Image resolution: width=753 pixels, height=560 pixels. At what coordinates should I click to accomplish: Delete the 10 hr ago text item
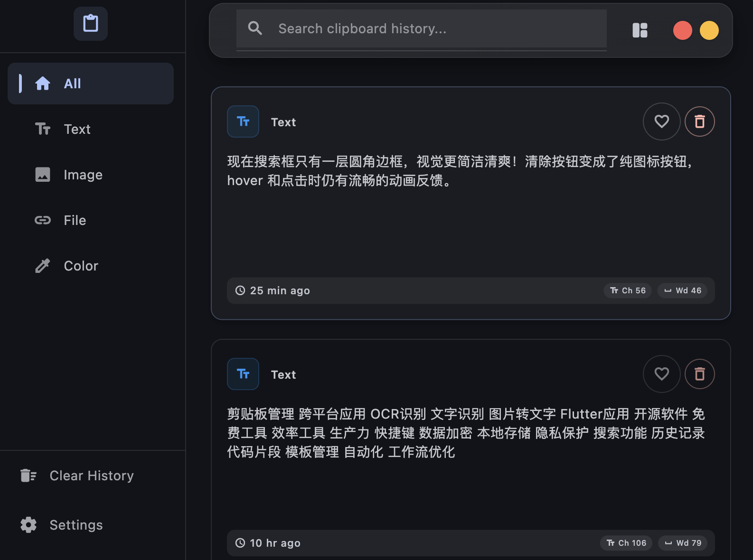coord(700,374)
